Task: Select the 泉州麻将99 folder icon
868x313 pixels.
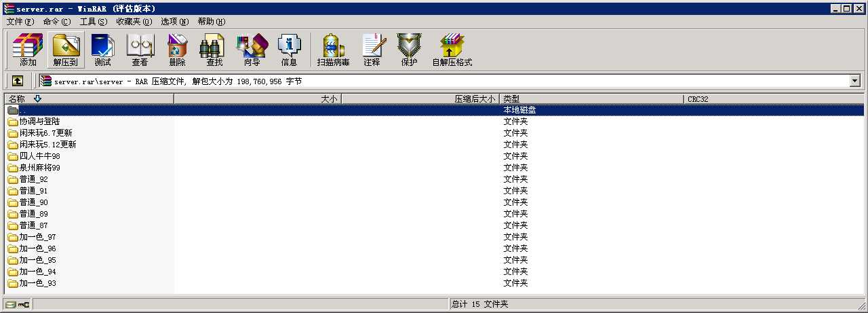Action: pos(12,168)
